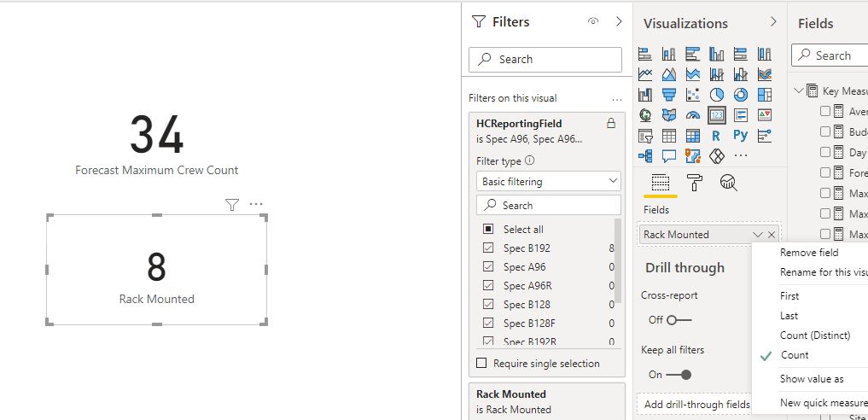
Task: Select the Card (123) visual
Action: click(x=716, y=115)
